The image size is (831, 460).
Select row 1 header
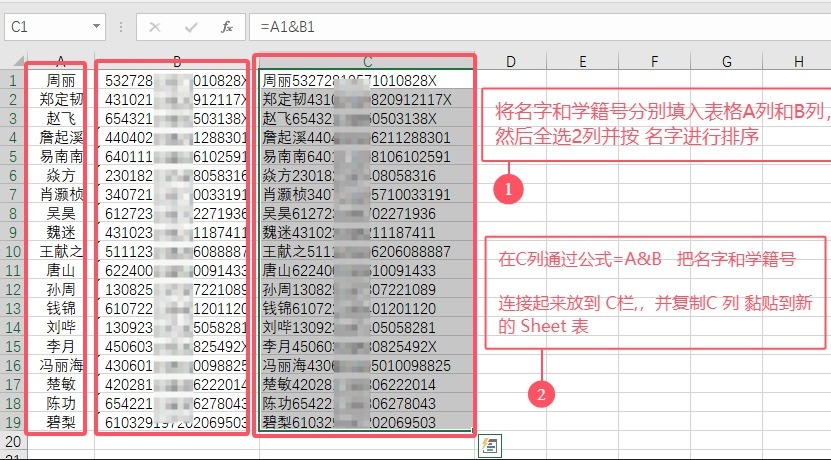point(13,81)
